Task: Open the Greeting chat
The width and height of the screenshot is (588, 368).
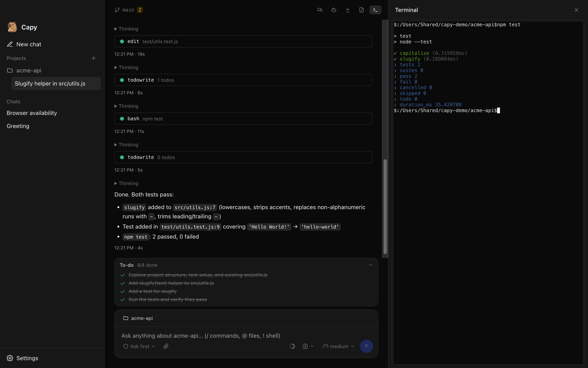Action: tap(18, 126)
